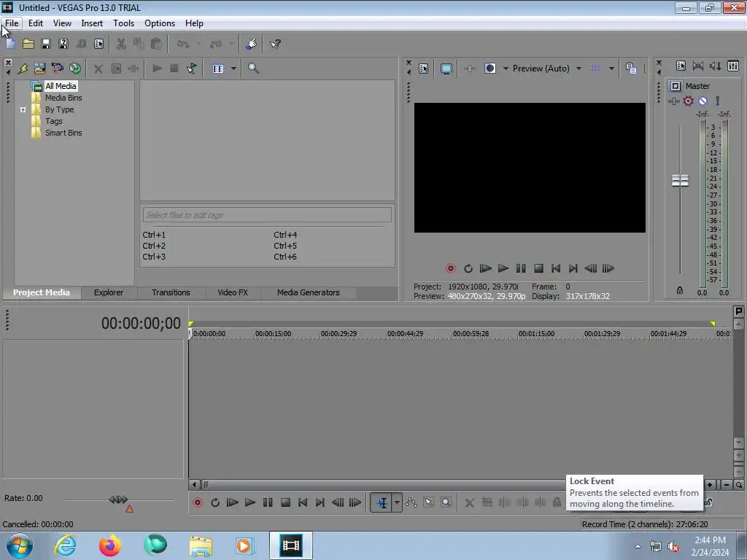Select the Zoom Edit tool on timeline toolbar

[446, 502]
